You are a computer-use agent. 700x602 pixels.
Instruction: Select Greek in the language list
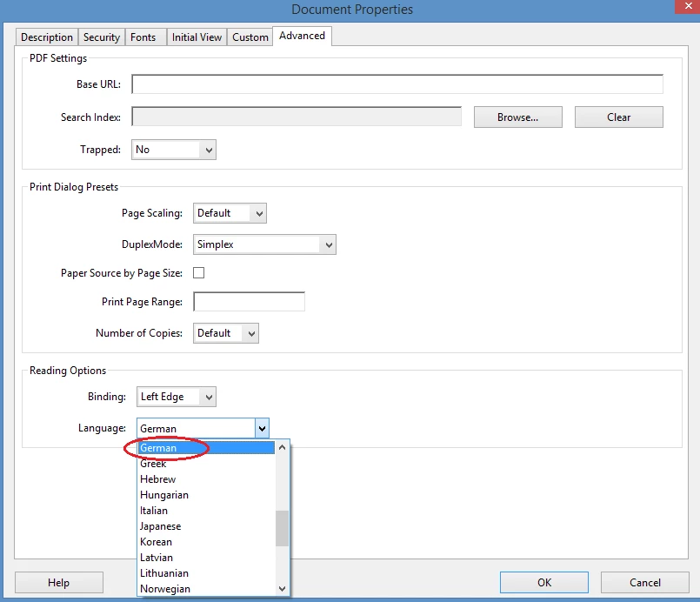(x=206, y=464)
